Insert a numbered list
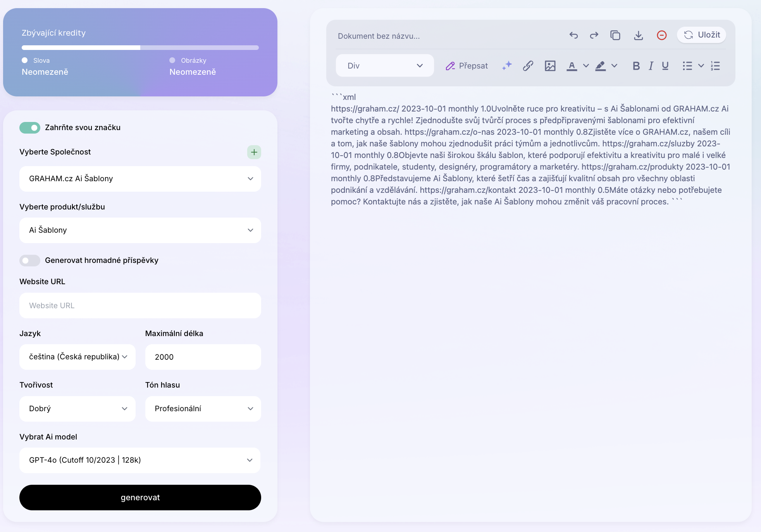Viewport: 761px width, 532px height. coord(715,66)
